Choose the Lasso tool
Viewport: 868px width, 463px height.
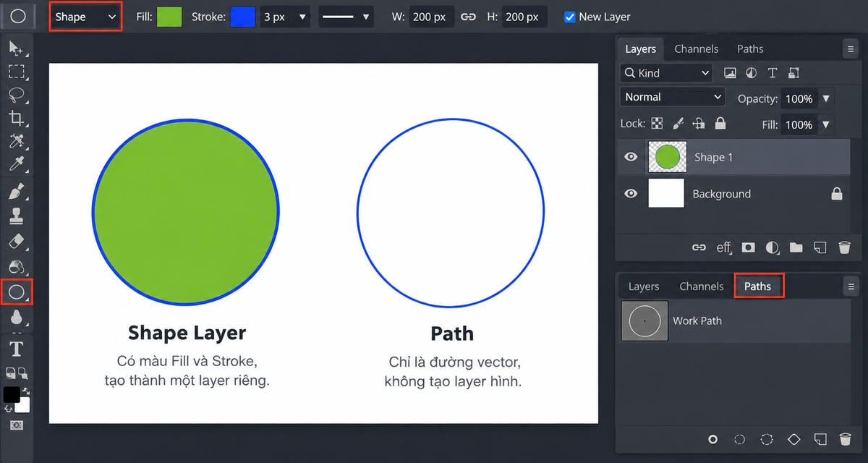pyautogui.click(x=16, y=95)
